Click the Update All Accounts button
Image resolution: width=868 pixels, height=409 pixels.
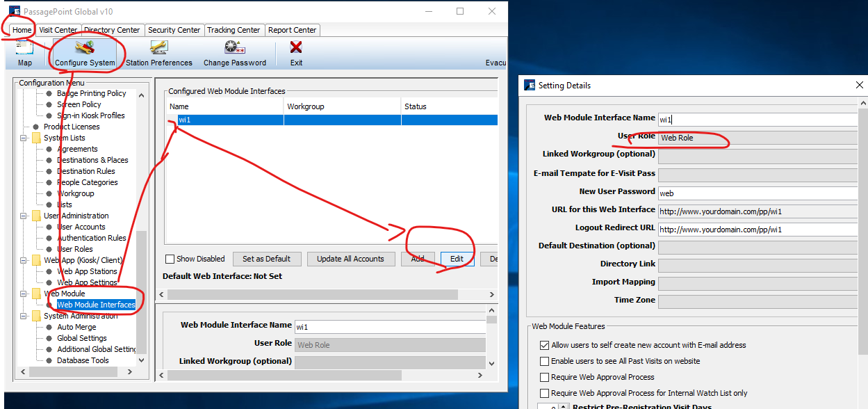(x=350, y=259)
